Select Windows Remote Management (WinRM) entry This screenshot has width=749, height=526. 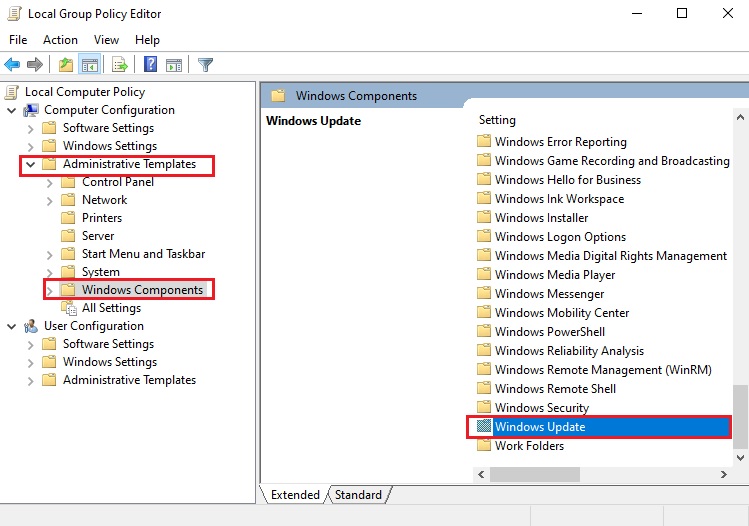pyautogui.click(x=603, y=369)
